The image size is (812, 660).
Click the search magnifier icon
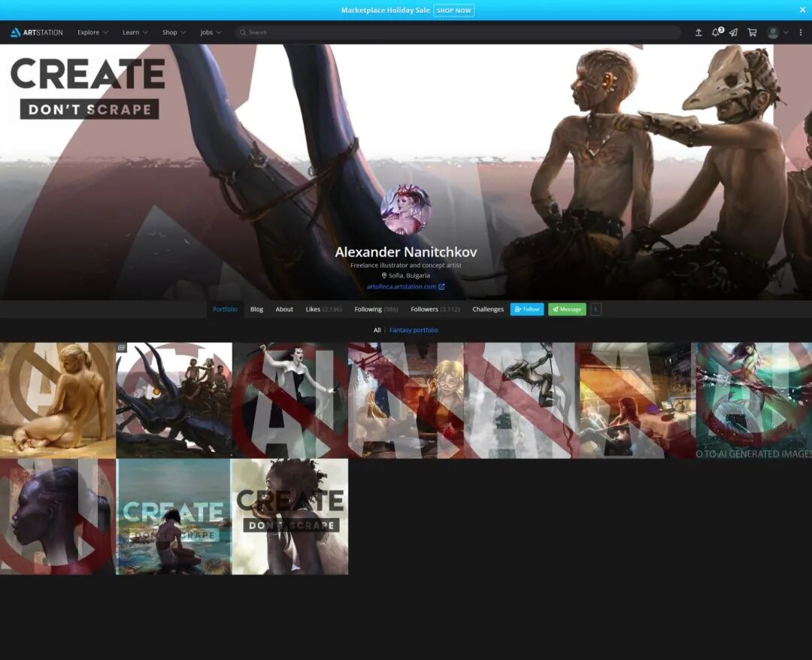click(x=242, y=32)
